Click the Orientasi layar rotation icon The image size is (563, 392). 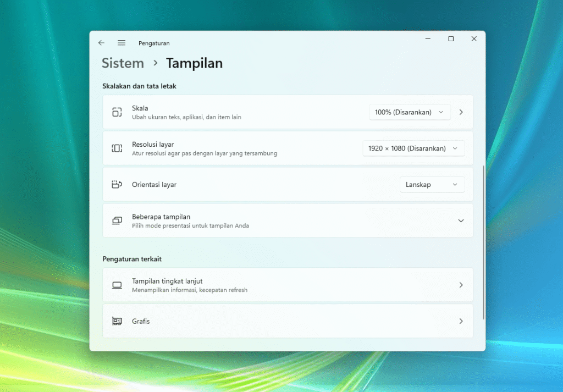pos(117,185)
